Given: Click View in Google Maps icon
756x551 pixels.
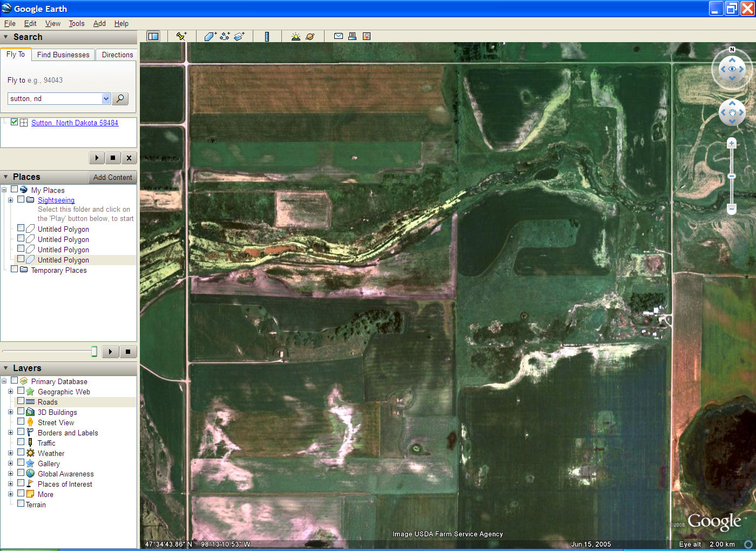Looking at the screenshot, I should pyautogui.click(x=367, y=36).
